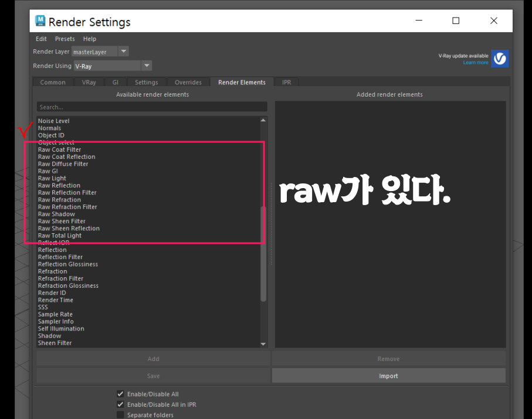
Task: Click the Save button
Action: click(x=153, y=376)
